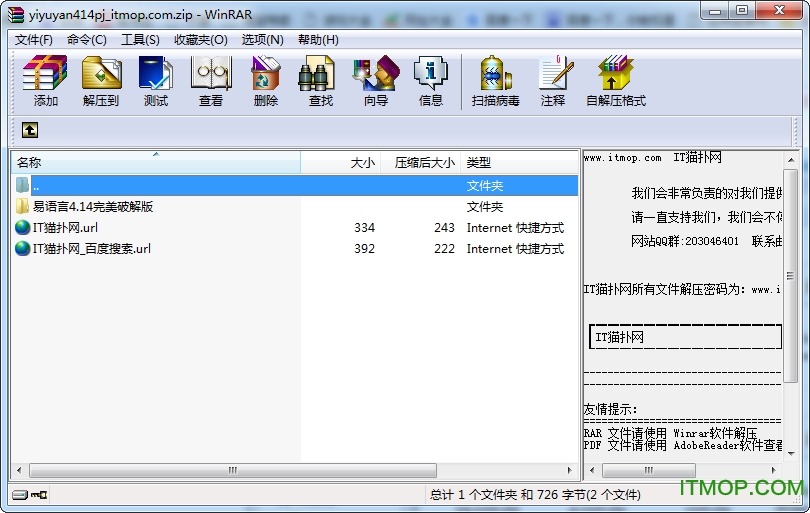Click comment pane scroll right arrow
This screenshot has width=810, height=513.
point(773,470)
